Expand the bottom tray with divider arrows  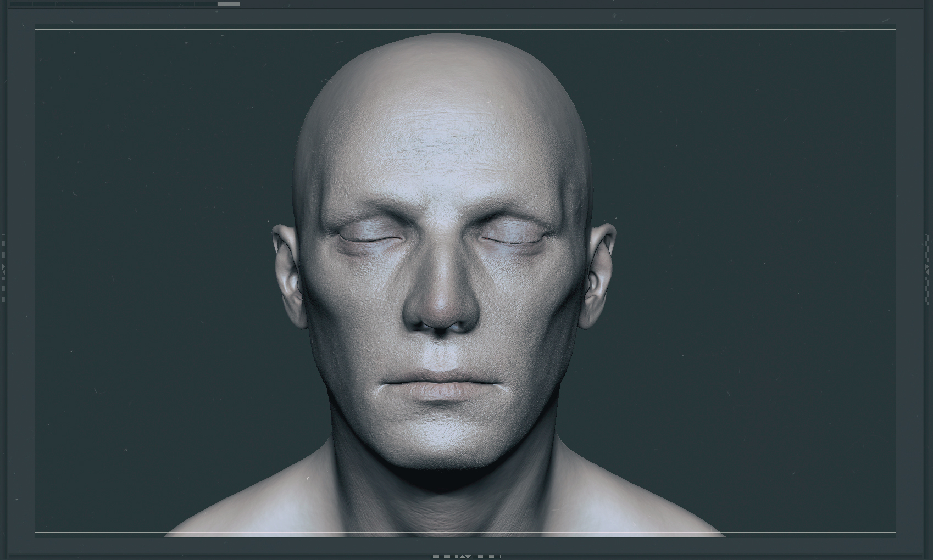coord(465,556)
